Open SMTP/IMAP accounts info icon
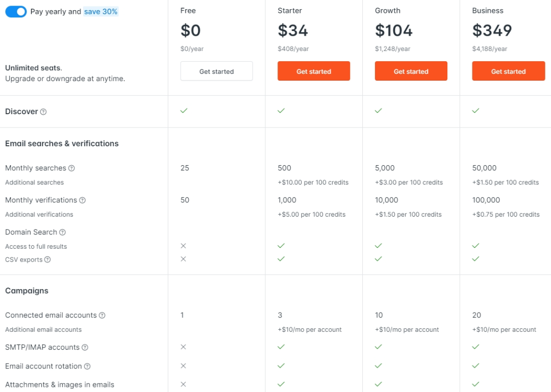This screenshot has width=551, height=392. coord(85,348)
